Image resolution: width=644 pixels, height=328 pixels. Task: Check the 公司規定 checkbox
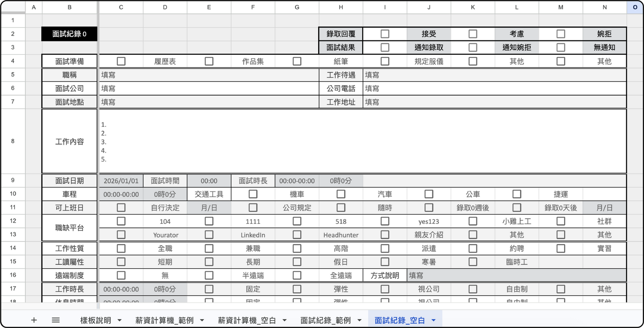click(253, 207)
